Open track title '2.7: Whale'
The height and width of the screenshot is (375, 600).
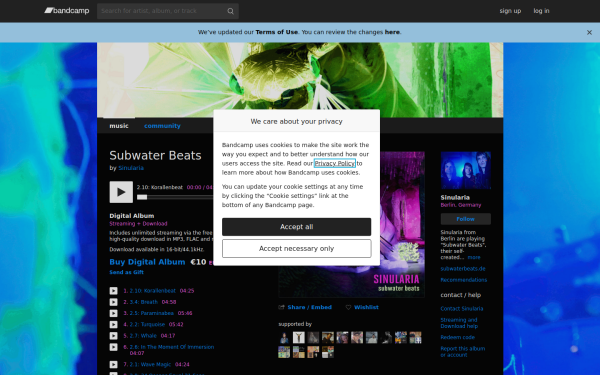(143, 336)
